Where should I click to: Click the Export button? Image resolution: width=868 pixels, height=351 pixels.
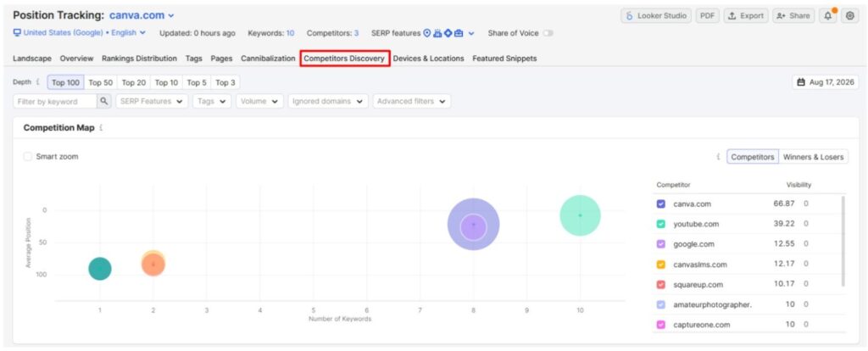pos(746,16)
